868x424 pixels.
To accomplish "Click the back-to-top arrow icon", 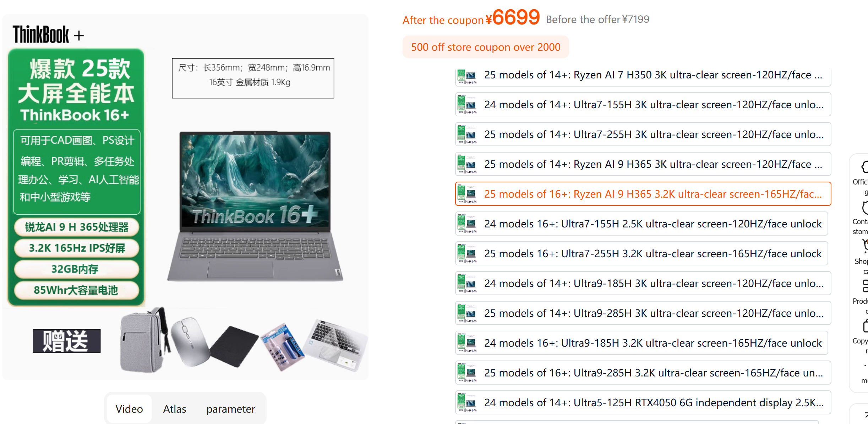I will (x=866, y=414).
